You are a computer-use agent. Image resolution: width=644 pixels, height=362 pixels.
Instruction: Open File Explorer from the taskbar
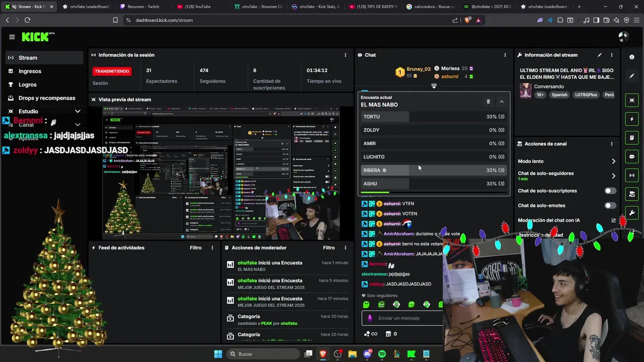click(x=352, y=354)
